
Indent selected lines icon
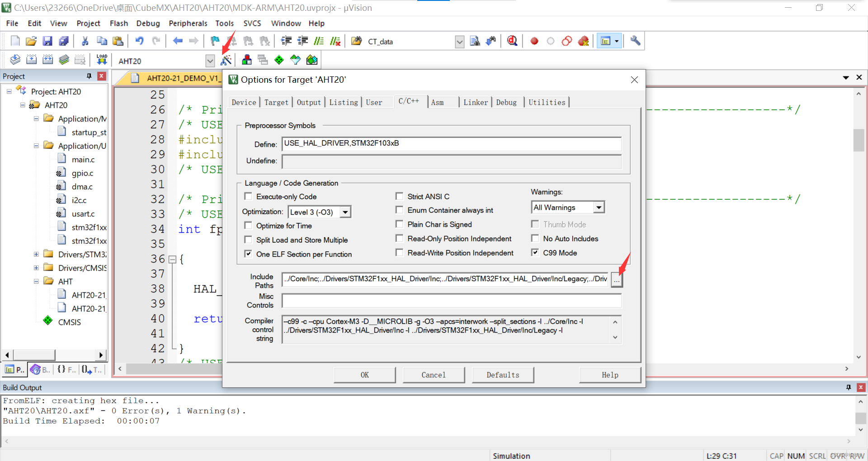[286, 41]
